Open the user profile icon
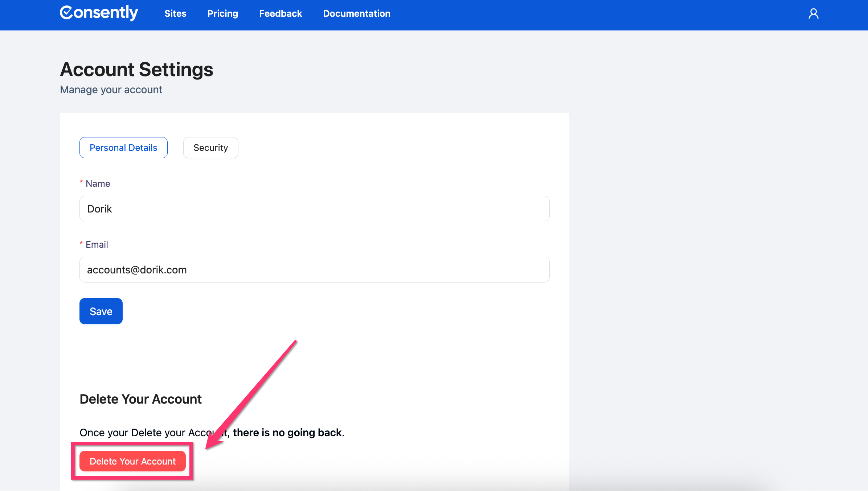 (813, 14)
